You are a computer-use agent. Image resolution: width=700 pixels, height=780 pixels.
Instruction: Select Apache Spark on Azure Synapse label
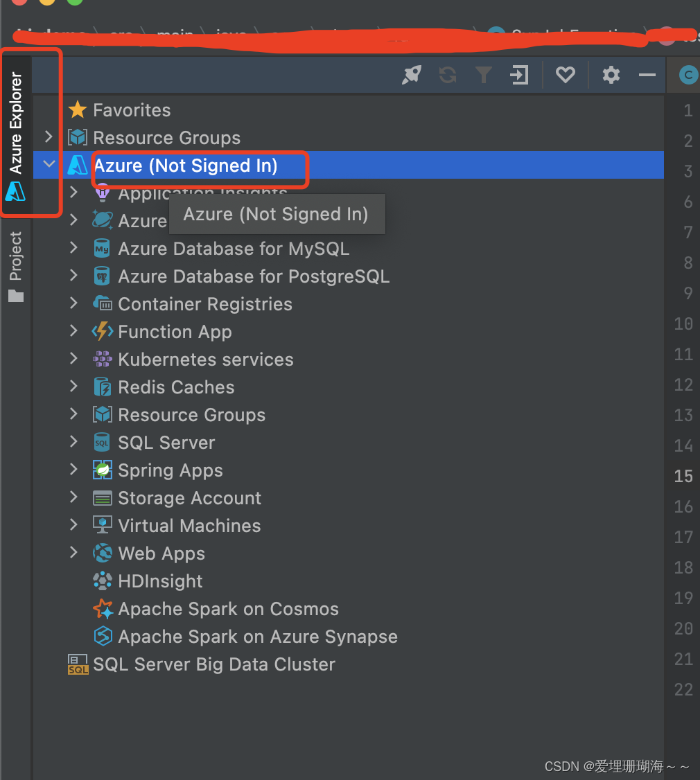(x=258, y=637)
